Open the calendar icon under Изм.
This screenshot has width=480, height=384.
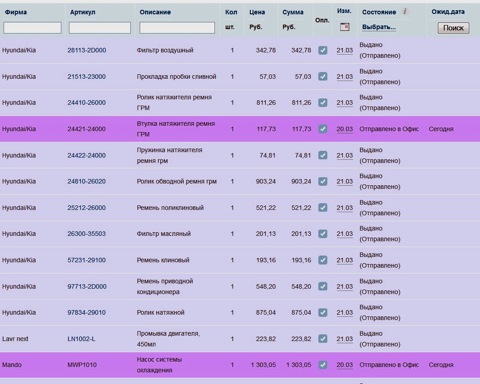point(345,27)
